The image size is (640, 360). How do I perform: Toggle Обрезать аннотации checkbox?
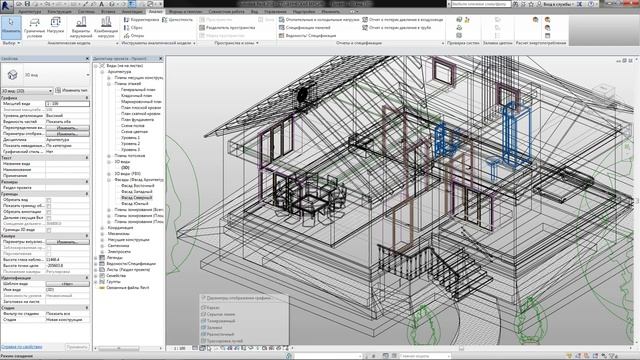click(49, 212)
